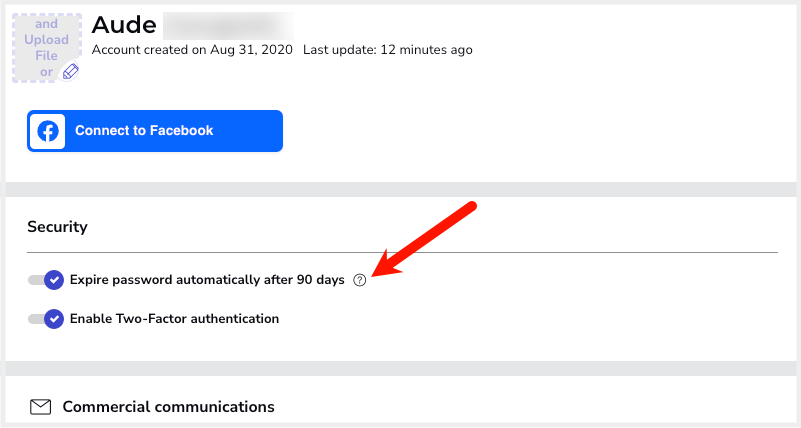801x428 pixels.
Task: Disable the Two-Factor authentication switch
Action: tap(46, 319)
